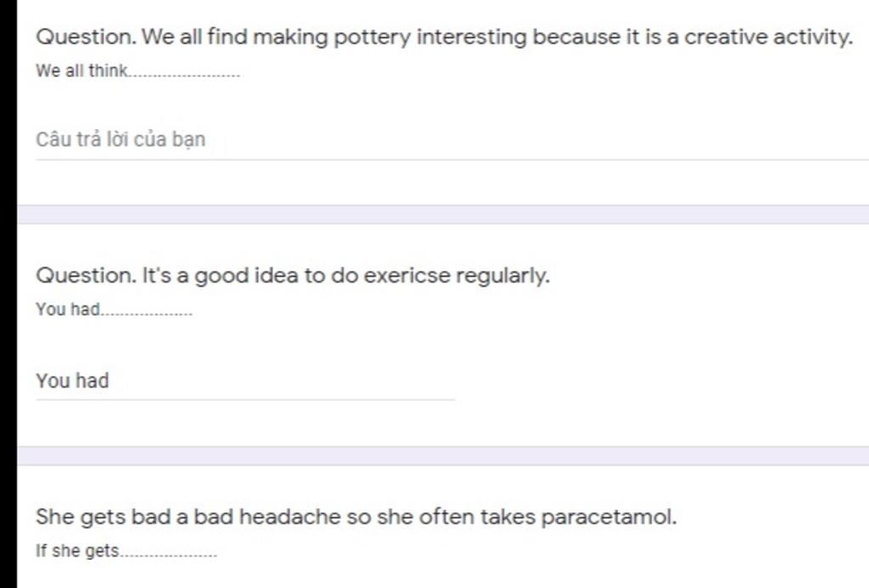Click the separator above the headache question
Screen dimensions: 869x588
[443, 456]
